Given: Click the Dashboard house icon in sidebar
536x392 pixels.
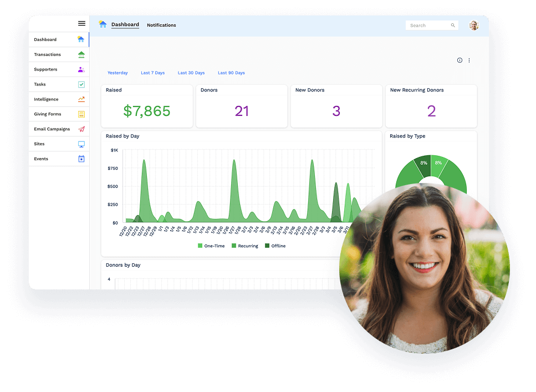Looking at the screenshot, I should (x=81, y=39).
